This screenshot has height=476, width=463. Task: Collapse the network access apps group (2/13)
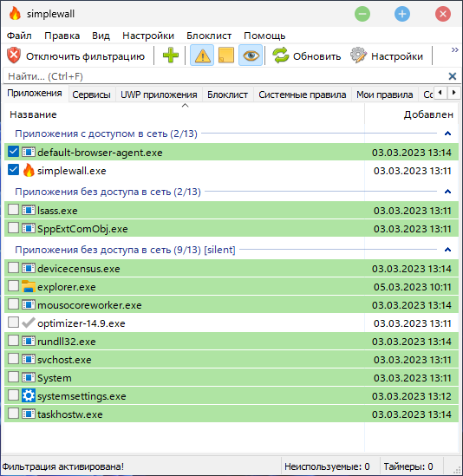447,134
